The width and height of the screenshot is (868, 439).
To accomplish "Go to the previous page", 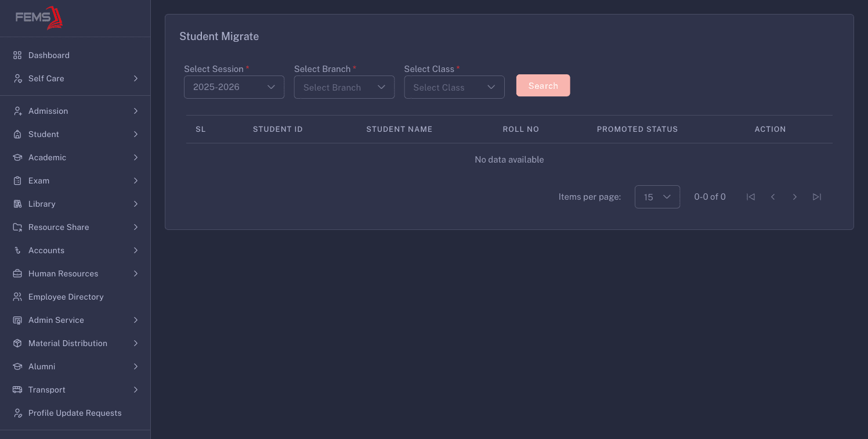I will (773, 197).
